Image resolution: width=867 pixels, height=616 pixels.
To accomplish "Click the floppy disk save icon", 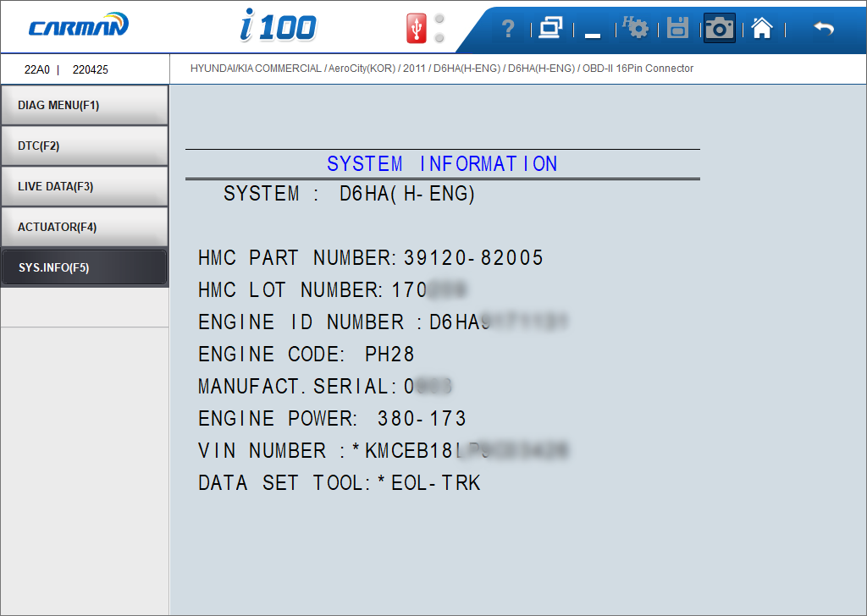I will (x=677, y=28).
